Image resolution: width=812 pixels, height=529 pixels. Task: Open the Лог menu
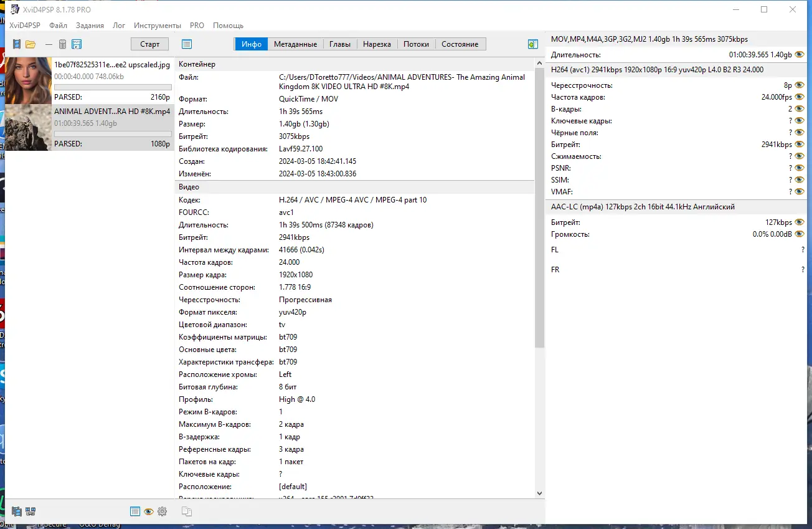click(x=119, y=26)
